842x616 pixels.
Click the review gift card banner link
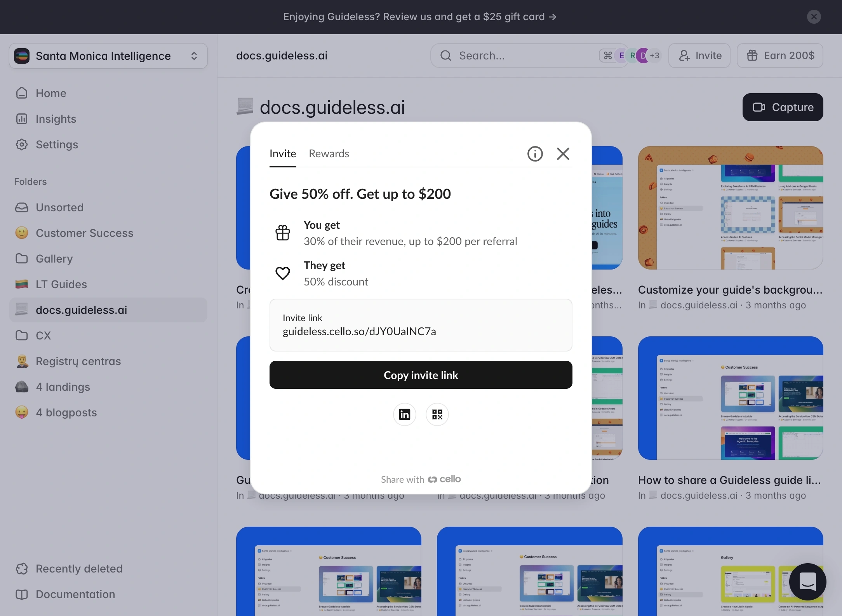coord(420,17)
